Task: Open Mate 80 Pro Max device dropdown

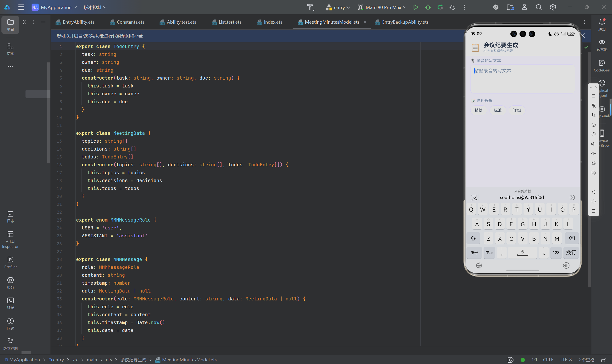Action: pyautogui.click(x=382, y=7)
